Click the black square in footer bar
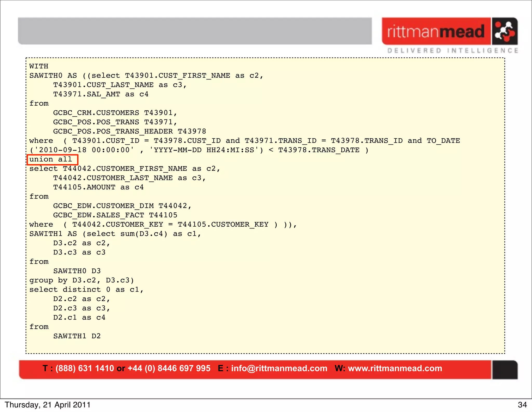Image resolution: width=532 pixels, height=412 pixels. (x=504, y=370)
